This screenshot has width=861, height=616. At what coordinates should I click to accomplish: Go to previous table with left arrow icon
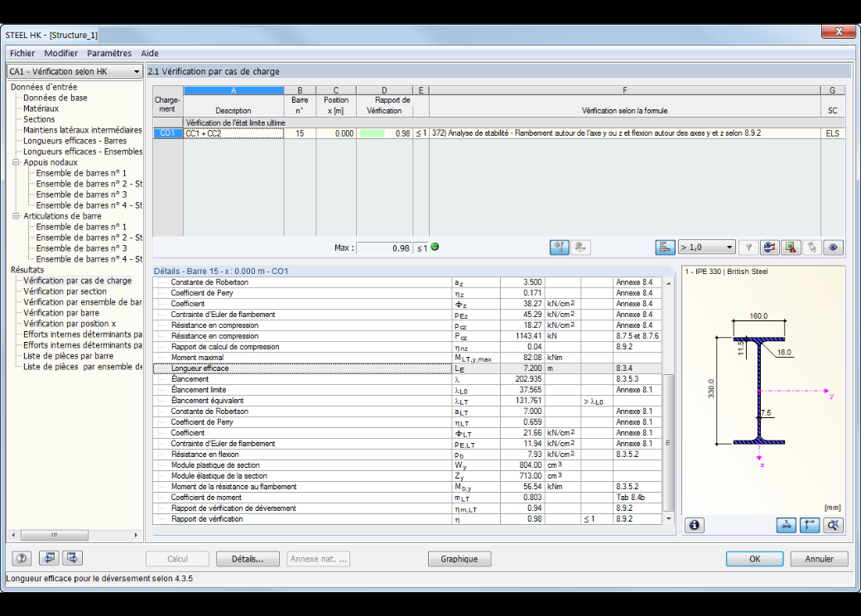(50, 558)
